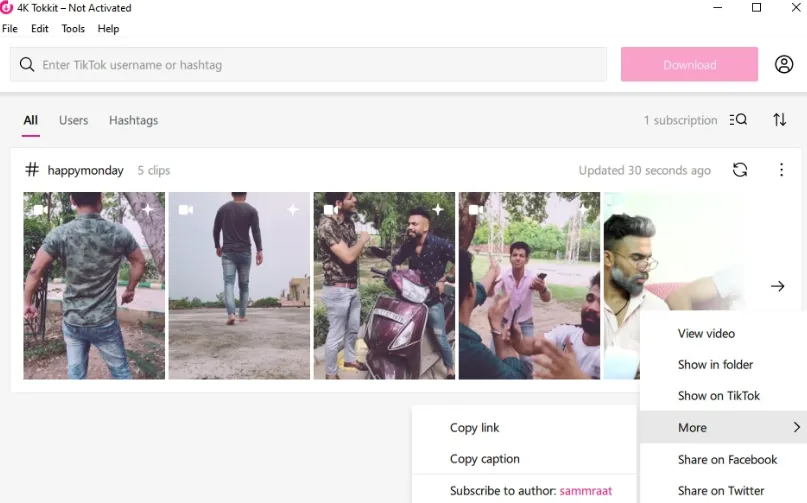Open first clip of man in camo shirt
This screenshot has width=807, height=503.
pos(94,286)
